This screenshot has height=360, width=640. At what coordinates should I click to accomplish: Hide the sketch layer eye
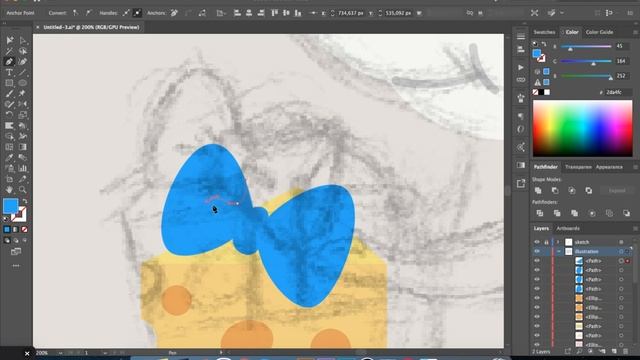pyautogui.click(x=537, y=242)
